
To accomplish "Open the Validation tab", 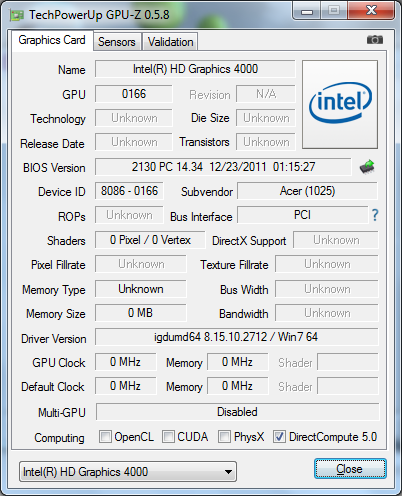I will (x=170, y=42).
